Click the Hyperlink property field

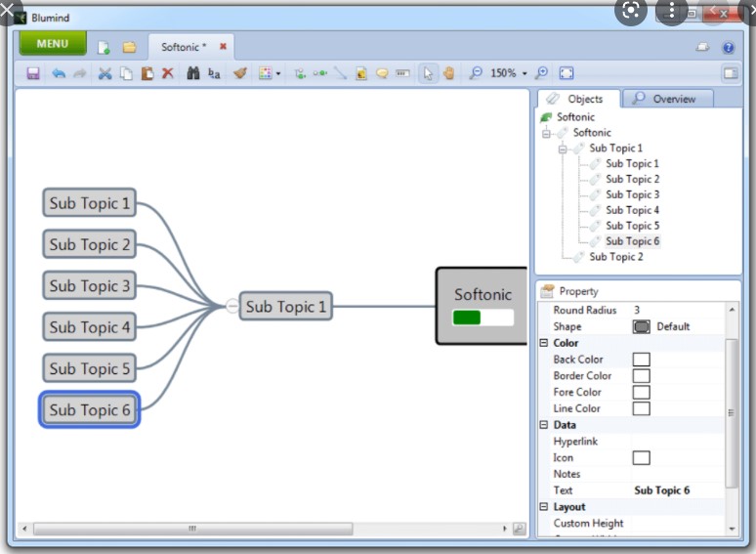(x=678, y=442)
